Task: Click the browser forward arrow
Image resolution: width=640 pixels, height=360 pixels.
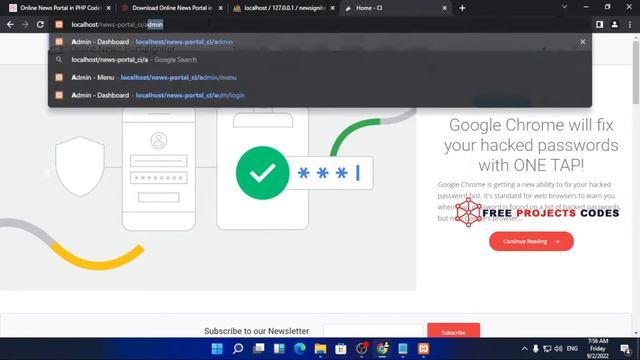Action: click(x=25, y=24)
